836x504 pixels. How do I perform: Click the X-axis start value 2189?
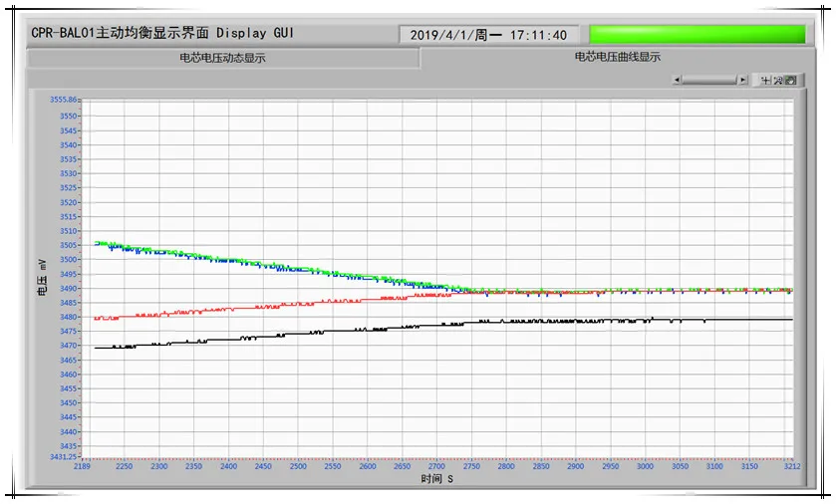(x=82, y=466)
